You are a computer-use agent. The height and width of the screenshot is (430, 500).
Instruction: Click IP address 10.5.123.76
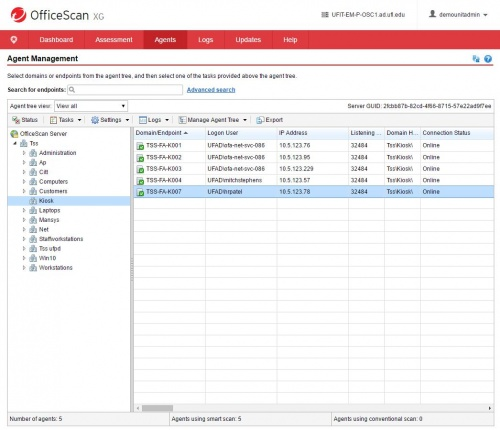(x=295, y=145)
